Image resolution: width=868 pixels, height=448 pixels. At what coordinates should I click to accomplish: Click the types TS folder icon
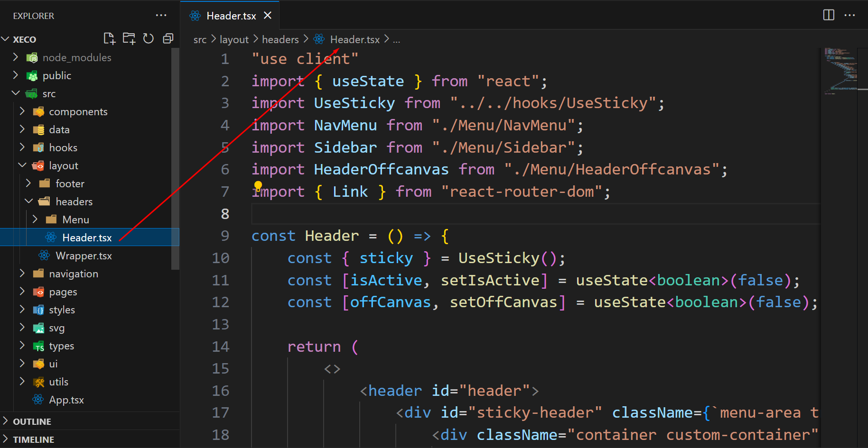click(38, 346)
